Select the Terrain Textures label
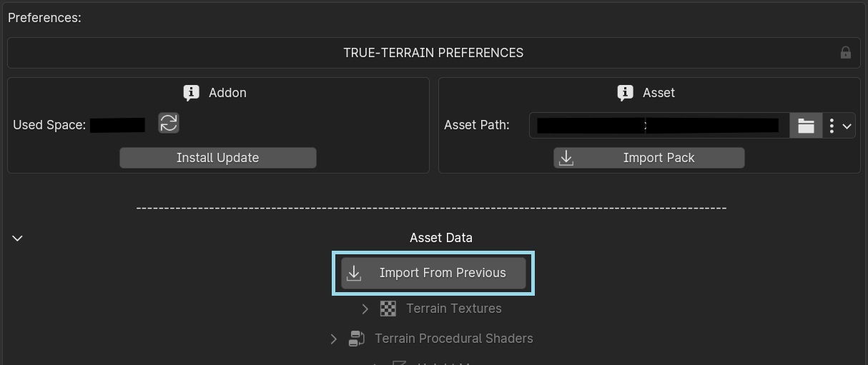This screenshot has height=365, width=868. coord(453,309)
